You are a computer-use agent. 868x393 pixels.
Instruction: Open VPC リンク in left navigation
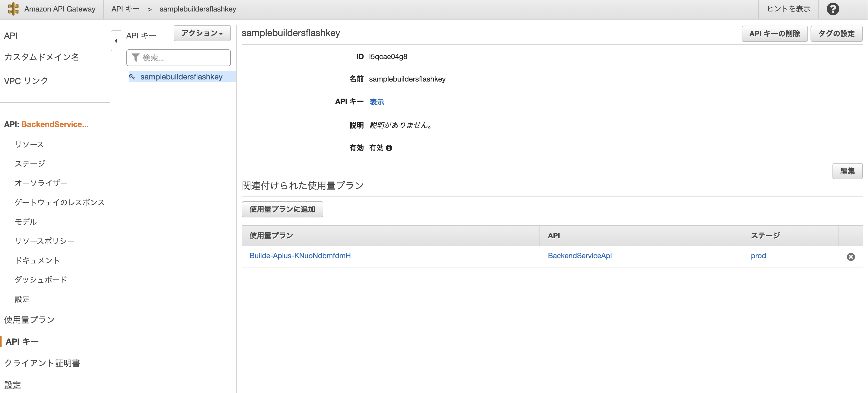click(26, 81)
